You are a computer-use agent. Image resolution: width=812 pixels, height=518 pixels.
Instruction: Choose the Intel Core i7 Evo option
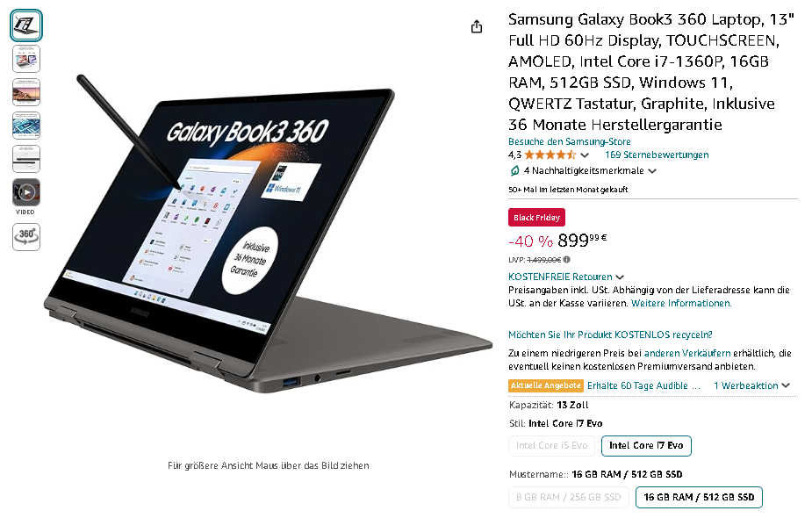tap(646, 446)
